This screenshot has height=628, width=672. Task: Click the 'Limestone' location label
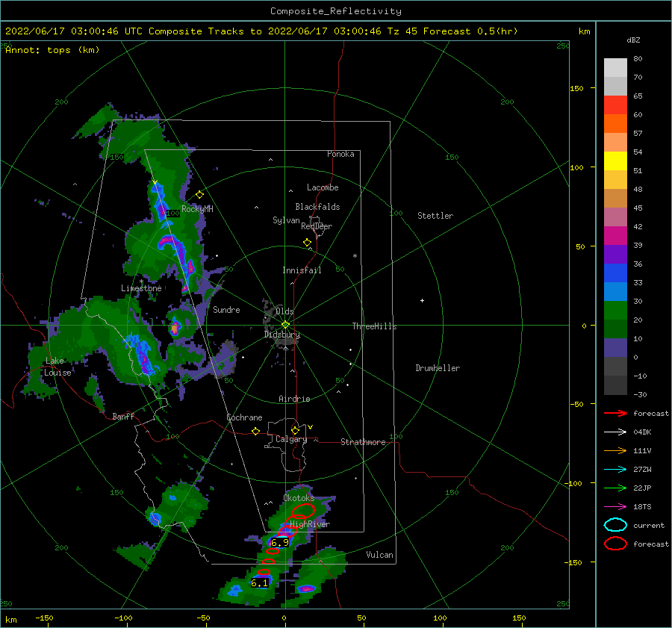(x=141, y=288)
